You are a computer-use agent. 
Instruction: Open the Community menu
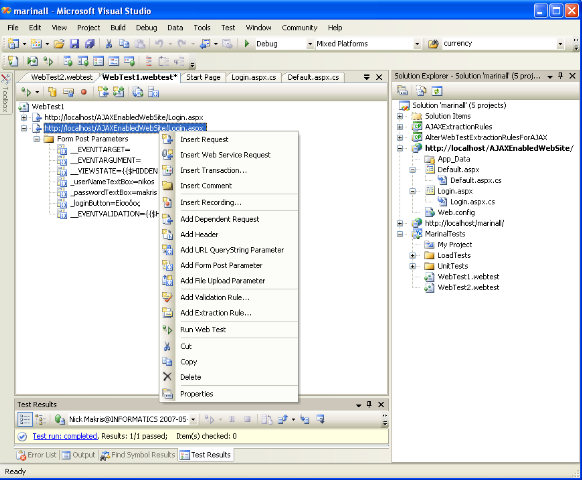(299, 27)
